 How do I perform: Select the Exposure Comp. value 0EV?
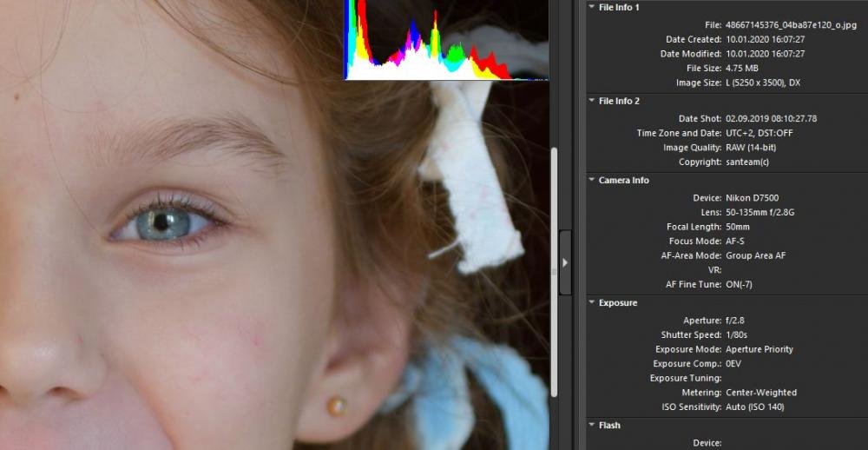733,363
